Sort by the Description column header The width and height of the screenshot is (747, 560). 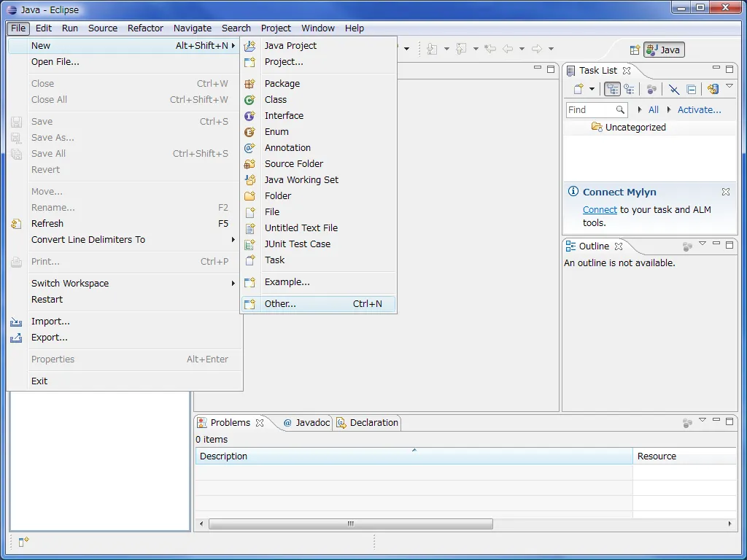pyautogui.click(x=414, y=456)
